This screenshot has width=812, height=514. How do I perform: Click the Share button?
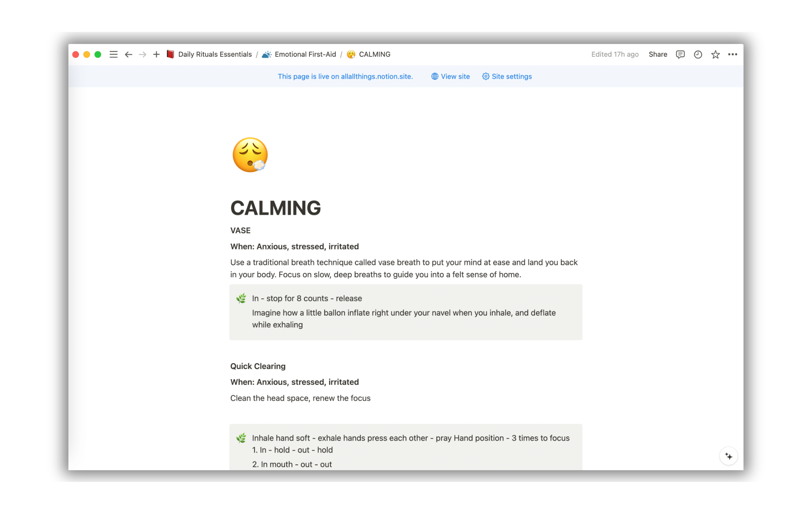pyautogui.click(x=657, y=54)
